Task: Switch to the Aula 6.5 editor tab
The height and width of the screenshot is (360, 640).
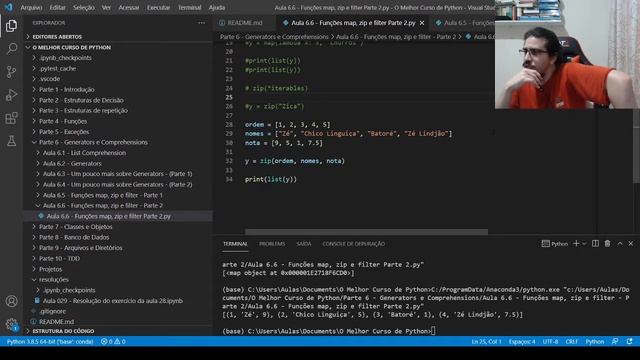Action: click(x=464, y=23)
